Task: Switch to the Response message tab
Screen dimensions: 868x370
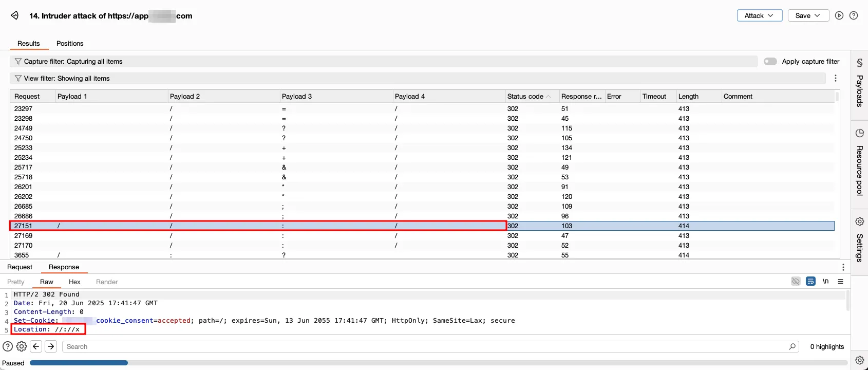Action: coord(64,267)
